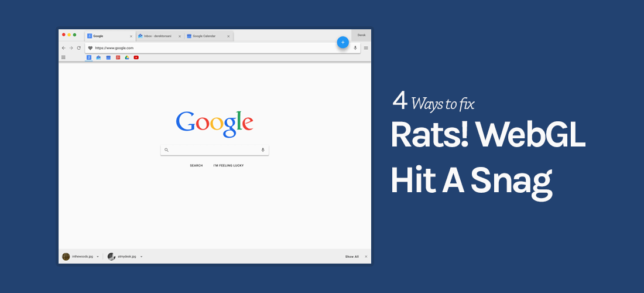This screenshot has height=293, width=644.
Task: Expand the inthewoods.jpg download dropdown arrow
Action: (x=98, y=257)
